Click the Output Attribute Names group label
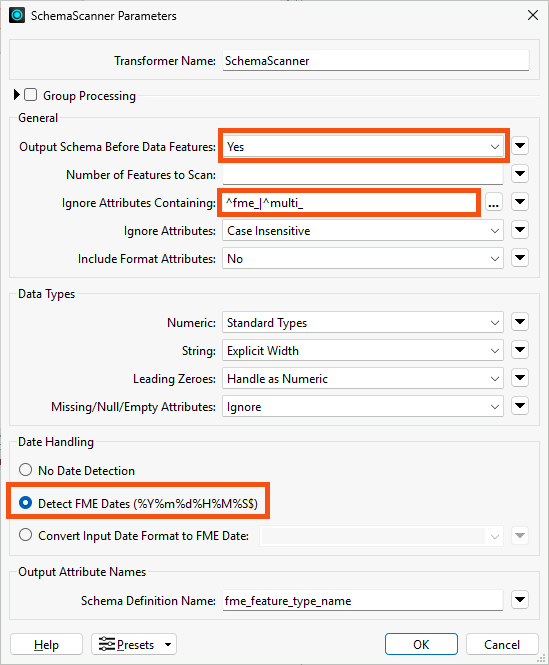 (x=82, y=572)
